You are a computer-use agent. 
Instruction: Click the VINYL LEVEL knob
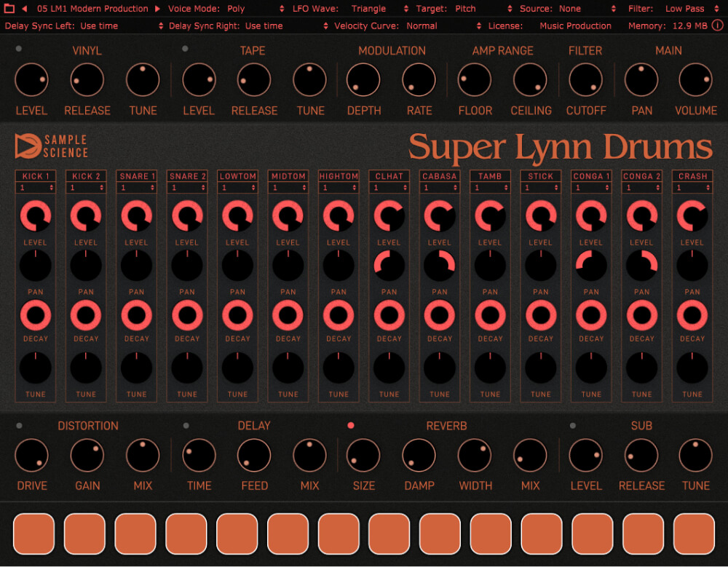[x=31, y=80]
